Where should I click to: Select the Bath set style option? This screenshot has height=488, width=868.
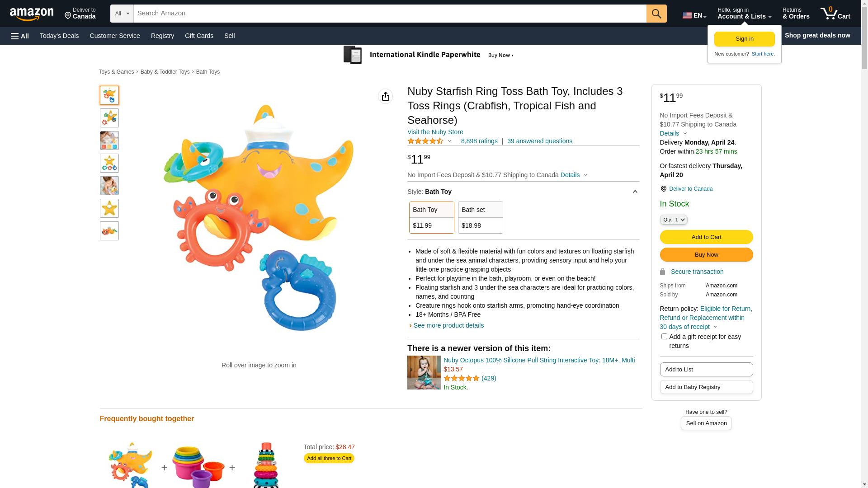click(480, 217)
